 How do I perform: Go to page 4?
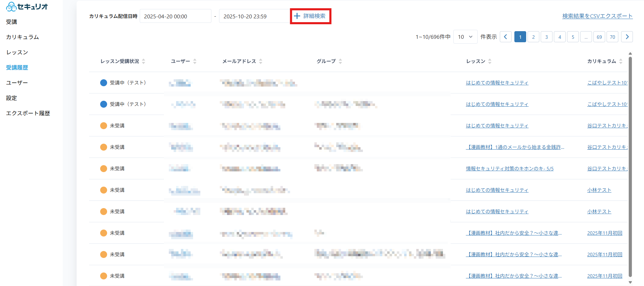[x=560, y=37]
